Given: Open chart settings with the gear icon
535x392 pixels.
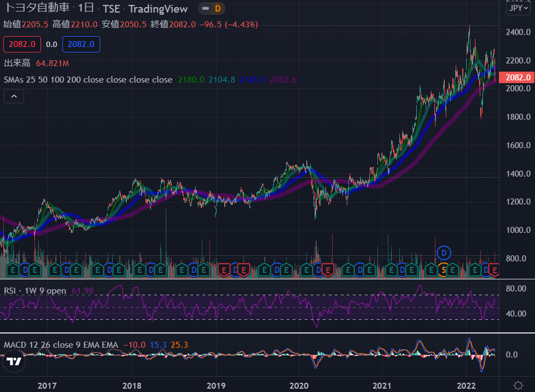Looking at the screenshot, I should pos(518,385).
